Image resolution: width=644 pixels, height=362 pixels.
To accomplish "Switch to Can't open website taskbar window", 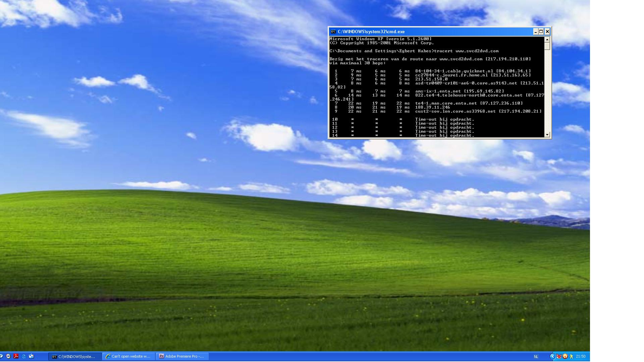I will point(129,356).
